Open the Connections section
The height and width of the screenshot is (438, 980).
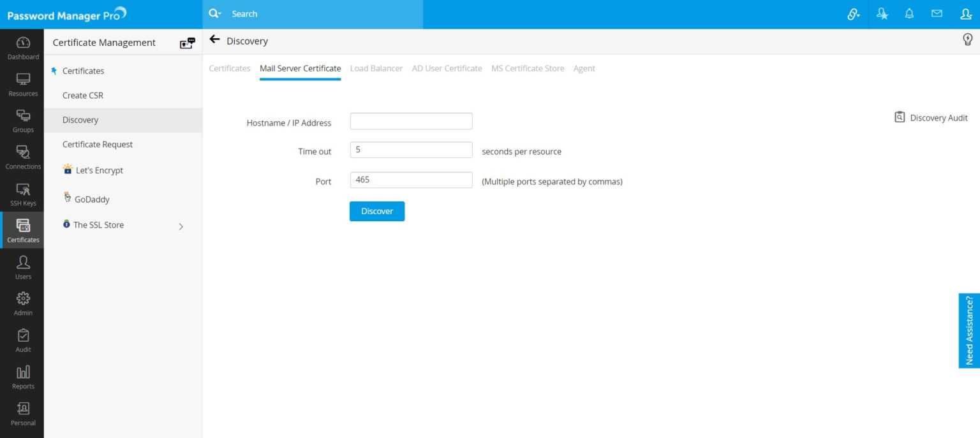click(x=23, y=157)
